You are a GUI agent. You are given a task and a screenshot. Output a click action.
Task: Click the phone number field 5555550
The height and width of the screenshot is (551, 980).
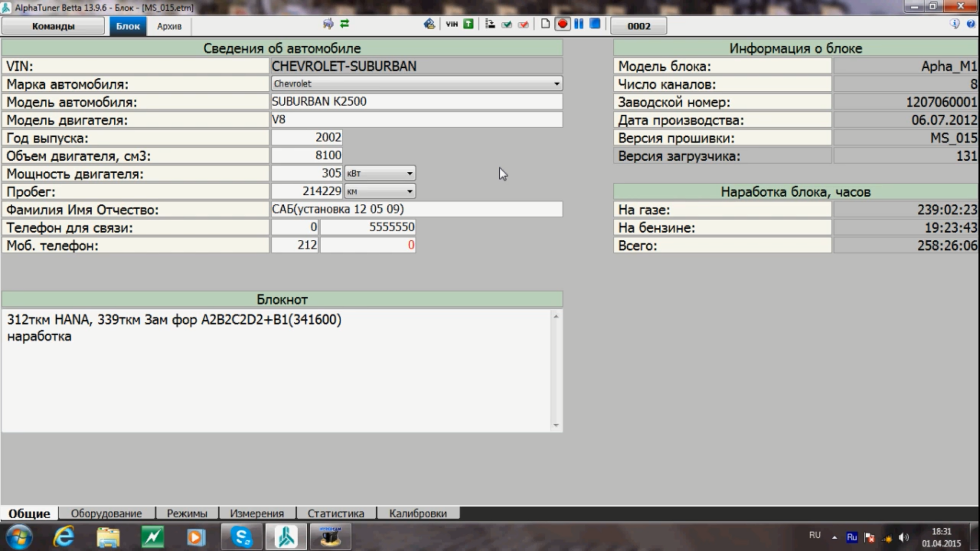tap(367, 227)
